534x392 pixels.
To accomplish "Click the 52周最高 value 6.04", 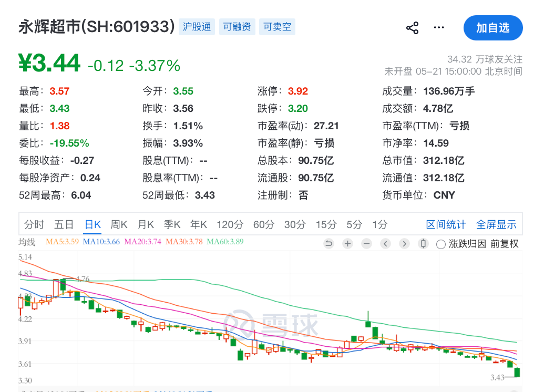I will [81, 195].
